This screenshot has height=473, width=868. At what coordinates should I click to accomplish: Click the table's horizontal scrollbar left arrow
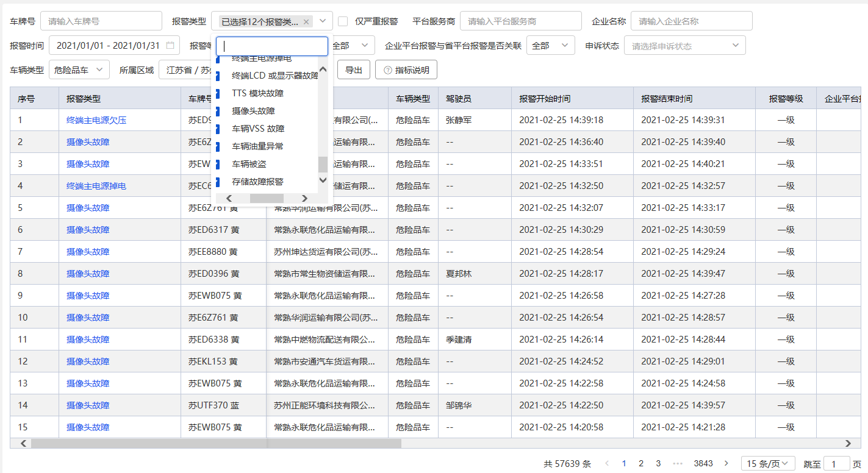(x=24, y=443)
